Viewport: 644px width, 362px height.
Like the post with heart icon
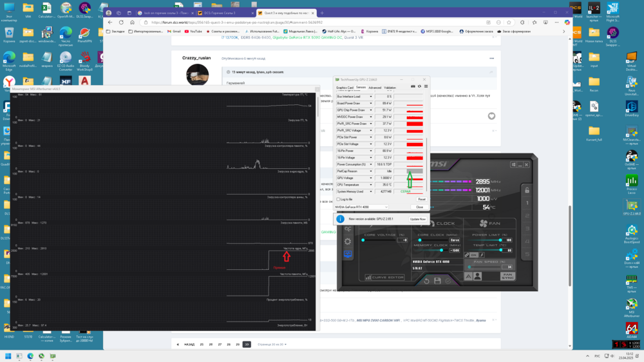coord(491,117)
